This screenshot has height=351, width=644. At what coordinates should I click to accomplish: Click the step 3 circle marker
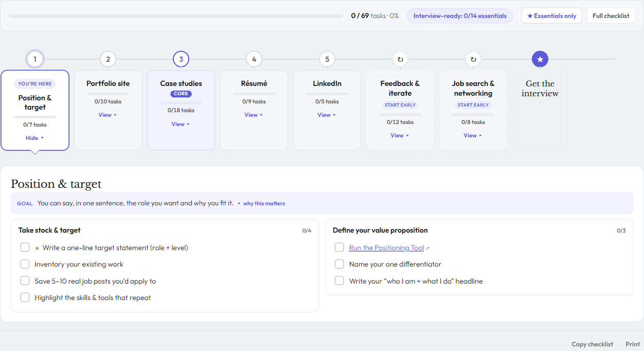pos(181,59)
